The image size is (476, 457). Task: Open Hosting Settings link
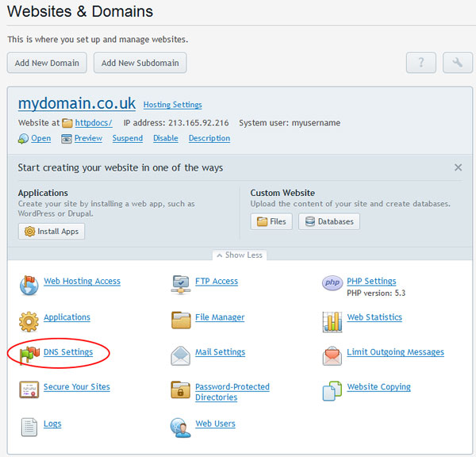[x=172, y=105]
